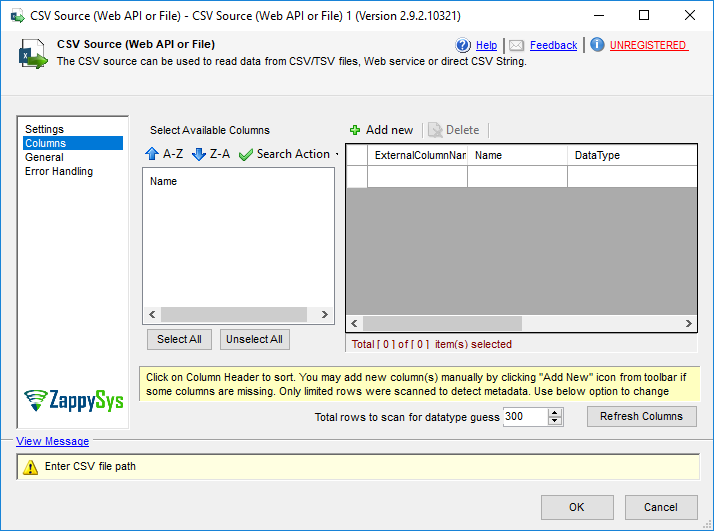This screenshot has width=714, height=531.
Task: Click the Help question mark icon
Action: pyautogui.click(x=463, y=45)
